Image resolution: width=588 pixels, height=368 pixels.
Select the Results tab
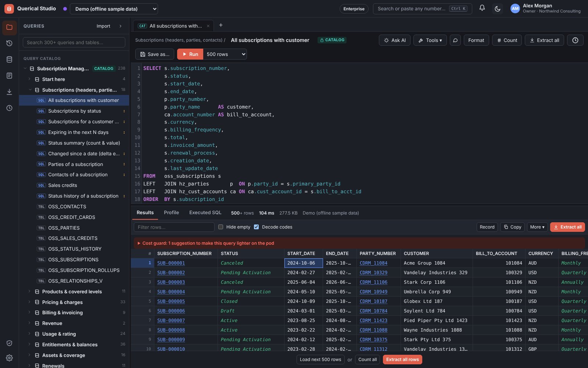click(x=145, y=212)
